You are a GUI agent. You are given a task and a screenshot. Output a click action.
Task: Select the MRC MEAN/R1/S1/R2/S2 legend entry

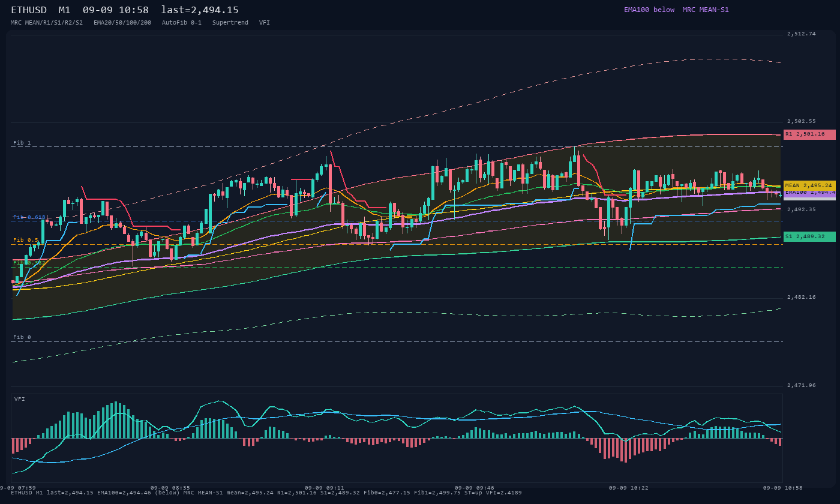pos(47,23)
